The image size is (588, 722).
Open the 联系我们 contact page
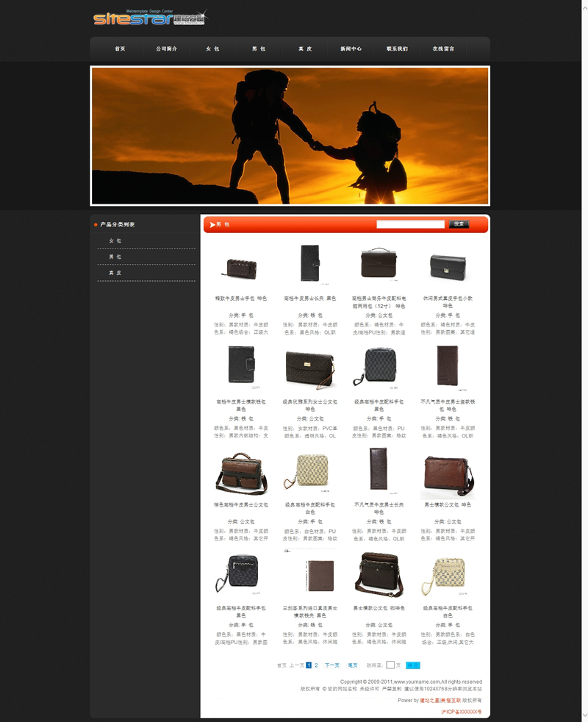pos(397,49)
